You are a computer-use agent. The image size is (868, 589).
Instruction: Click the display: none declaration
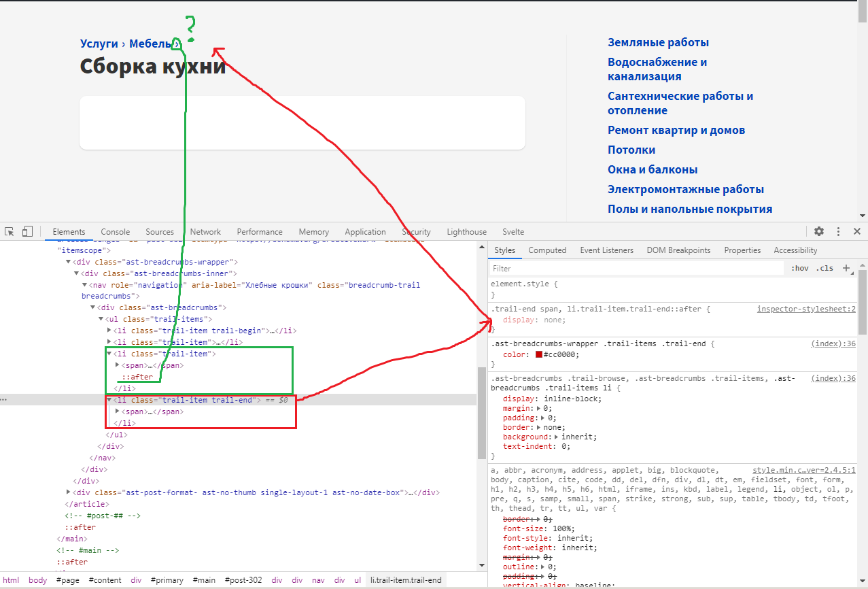[534, 320]
